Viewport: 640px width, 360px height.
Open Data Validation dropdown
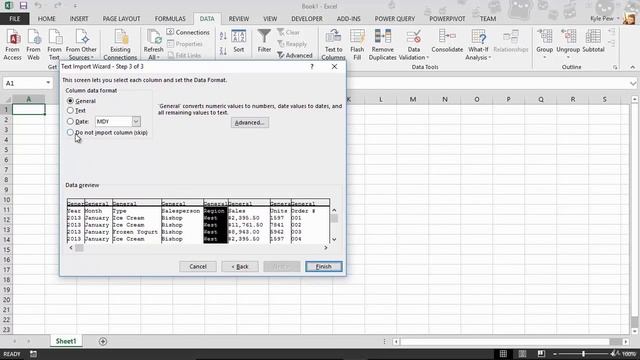tap(414, 53)
